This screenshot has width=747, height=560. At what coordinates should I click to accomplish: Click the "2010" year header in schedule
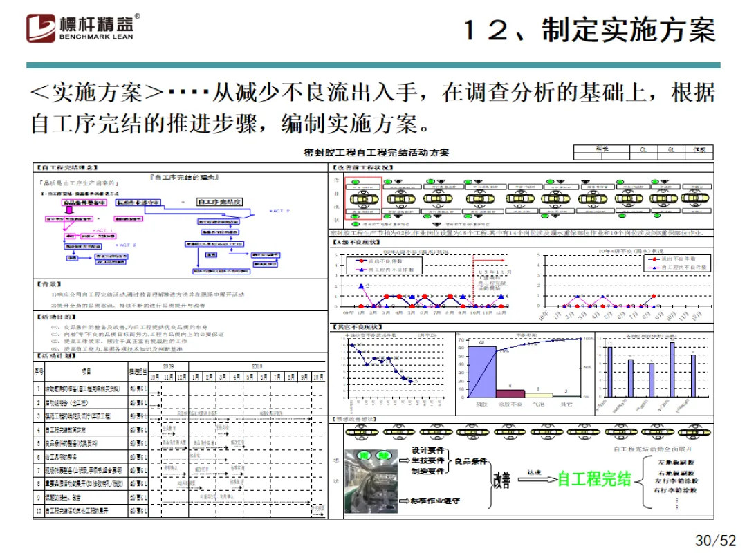257,366
